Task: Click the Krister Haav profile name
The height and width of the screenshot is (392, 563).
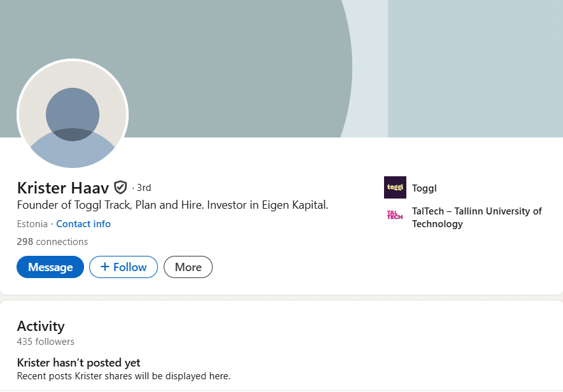Action: pyautogui.click(x=63, y=188)
